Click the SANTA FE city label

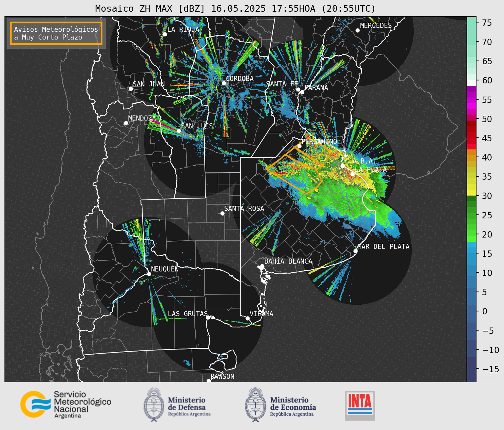tap(282, 84)
